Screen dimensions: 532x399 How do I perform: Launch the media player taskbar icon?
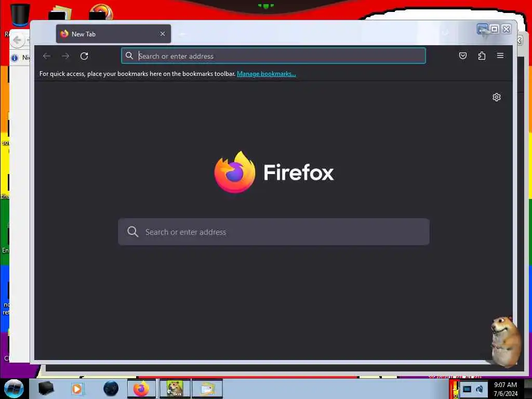[x=77, y=389]
